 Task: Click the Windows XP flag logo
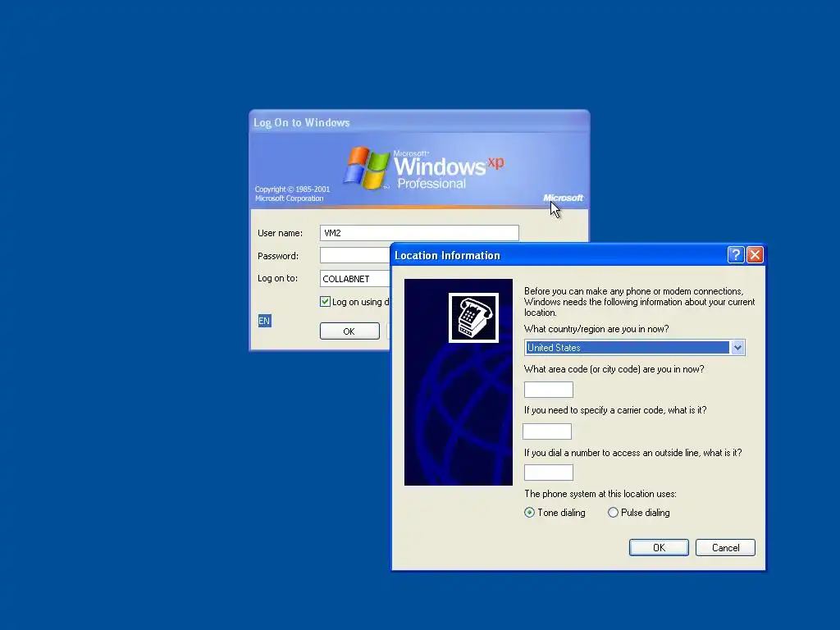367,168
